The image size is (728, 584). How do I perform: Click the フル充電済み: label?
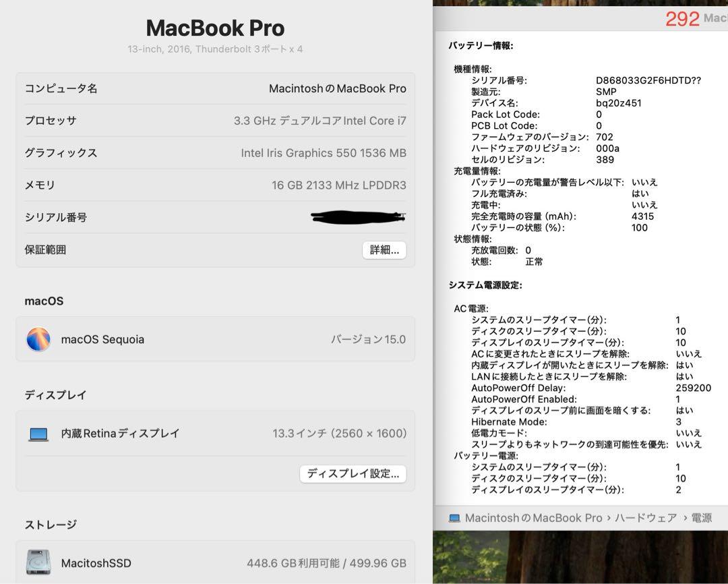click(499, 194)
